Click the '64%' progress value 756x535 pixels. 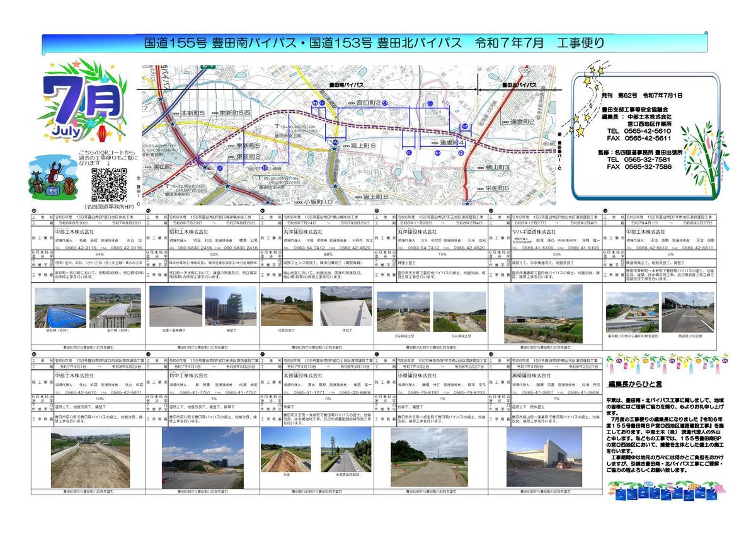click(x=99, y=254)
